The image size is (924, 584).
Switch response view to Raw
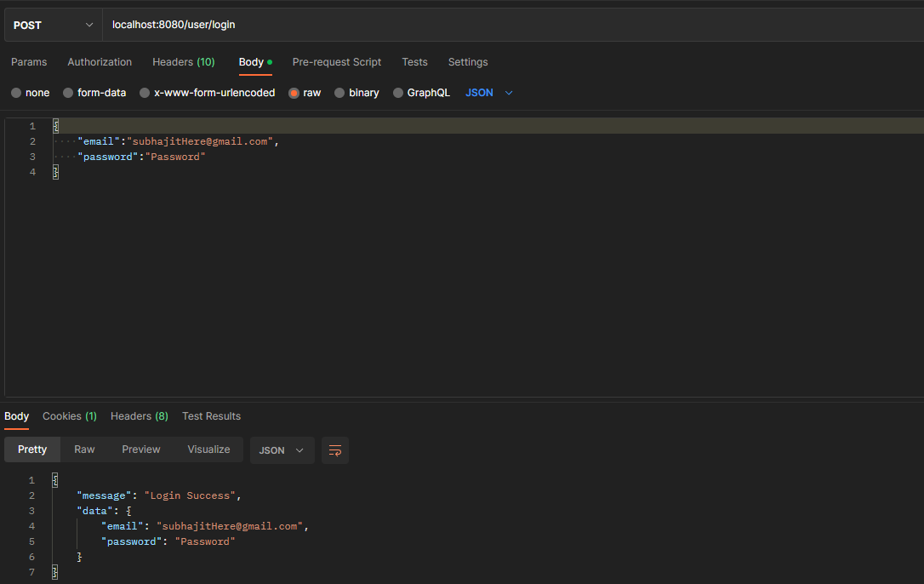tap(84, 449)
